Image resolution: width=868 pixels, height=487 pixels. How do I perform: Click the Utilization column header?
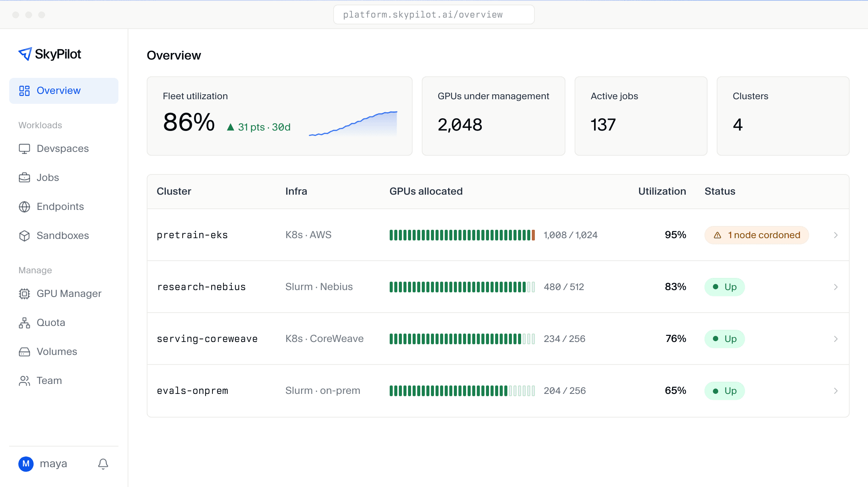[x=662, y=191]
